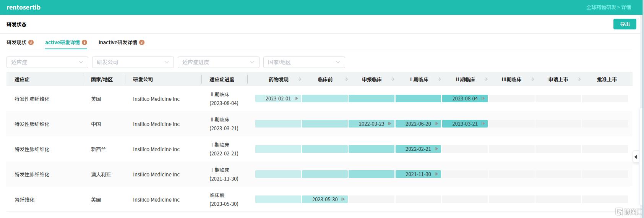Click info icon beside Inactive研发详情 tab
This screenshot has height=218, width=644.
click(142, 42)
